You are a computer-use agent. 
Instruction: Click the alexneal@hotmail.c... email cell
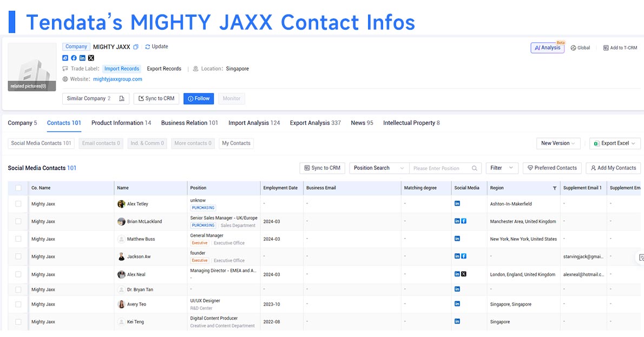pos(583,274)
